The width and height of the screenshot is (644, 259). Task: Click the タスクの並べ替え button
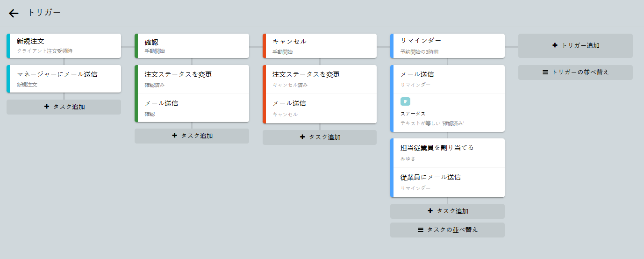pos(447,230)
